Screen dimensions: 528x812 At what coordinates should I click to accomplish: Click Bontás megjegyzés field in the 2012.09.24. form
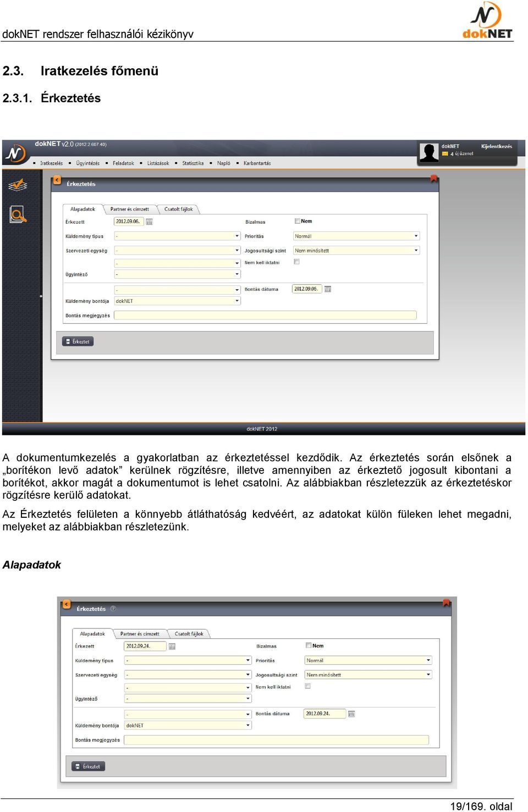click(x=276, y=740)
